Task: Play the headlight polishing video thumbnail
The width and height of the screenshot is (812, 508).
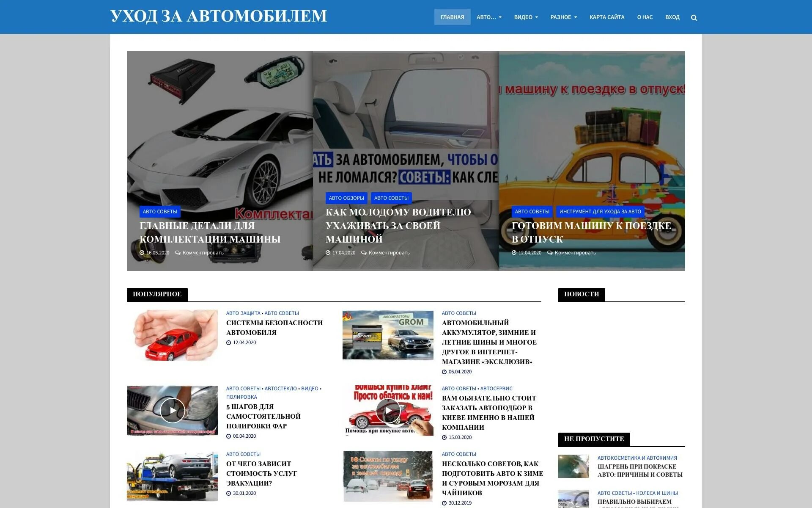Action: click(172, 410)
